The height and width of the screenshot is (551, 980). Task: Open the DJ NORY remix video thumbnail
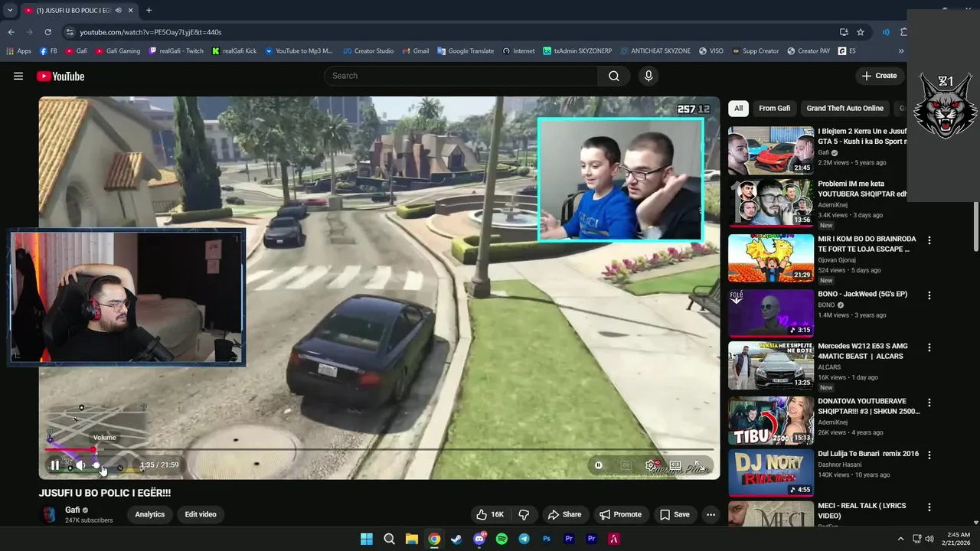coord(771,473)
